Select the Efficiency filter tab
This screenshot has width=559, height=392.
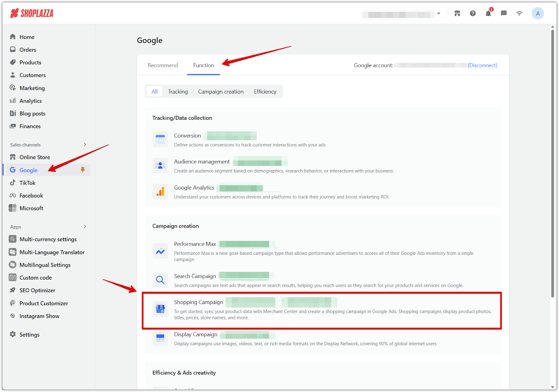[265, 91]
